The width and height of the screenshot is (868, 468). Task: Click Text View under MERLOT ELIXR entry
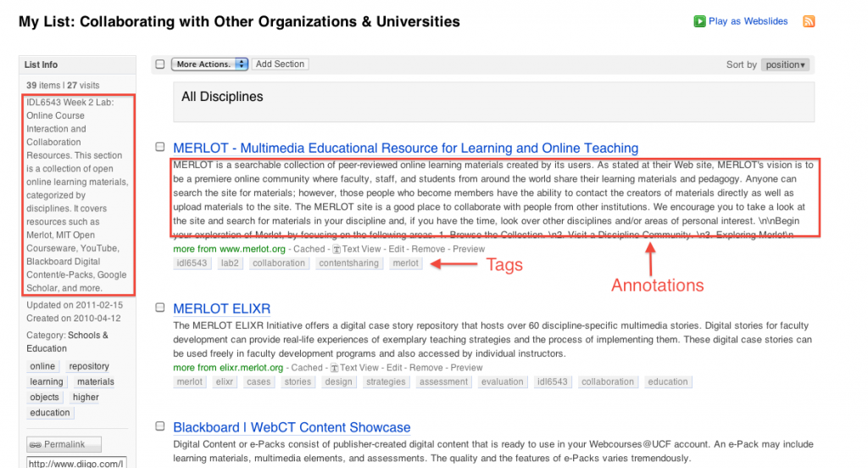pyautogui.click(x=359, y=368)
